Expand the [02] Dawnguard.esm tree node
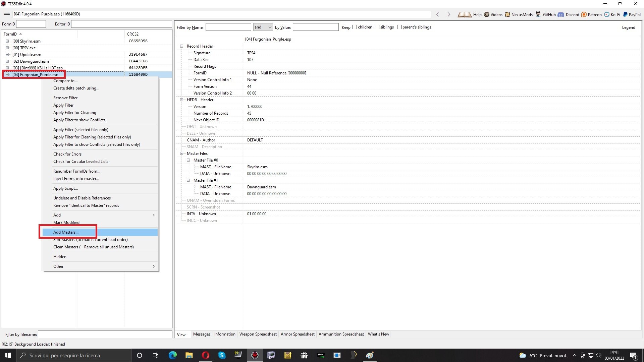The image size is (644, 362). (x=7, y=61)
